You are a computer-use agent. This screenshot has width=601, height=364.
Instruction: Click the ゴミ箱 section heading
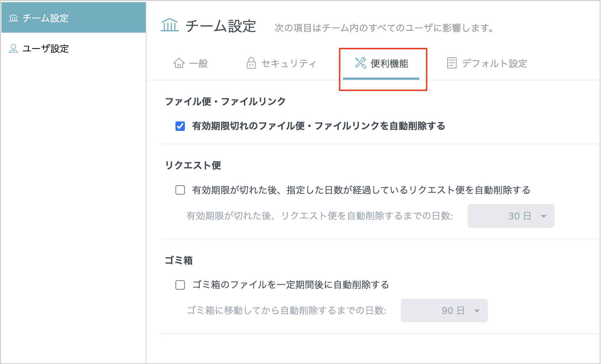click(x=179, y=260)
